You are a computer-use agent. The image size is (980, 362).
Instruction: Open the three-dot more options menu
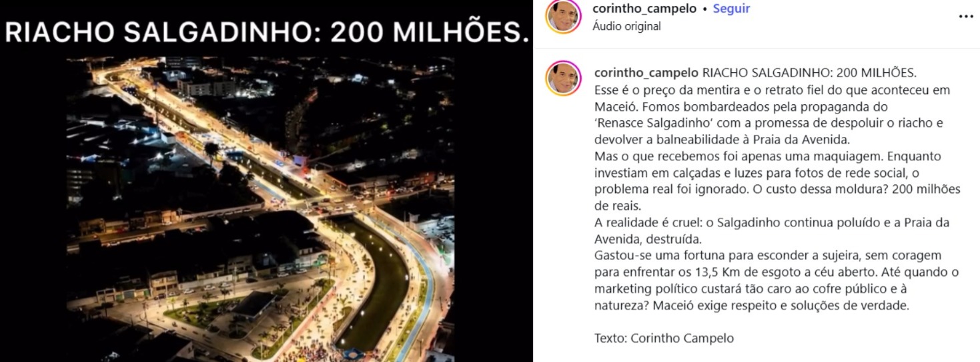pos(965,17)
